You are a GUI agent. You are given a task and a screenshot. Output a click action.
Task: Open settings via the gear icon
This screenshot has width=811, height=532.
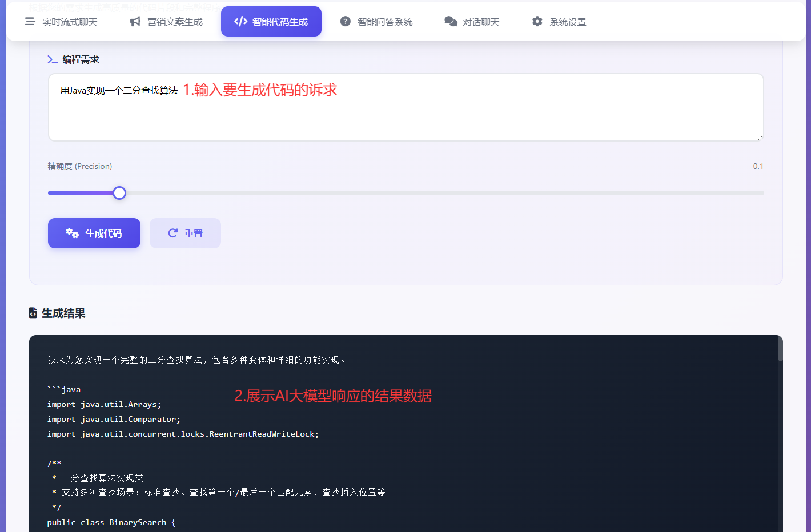tap(537, 22)
